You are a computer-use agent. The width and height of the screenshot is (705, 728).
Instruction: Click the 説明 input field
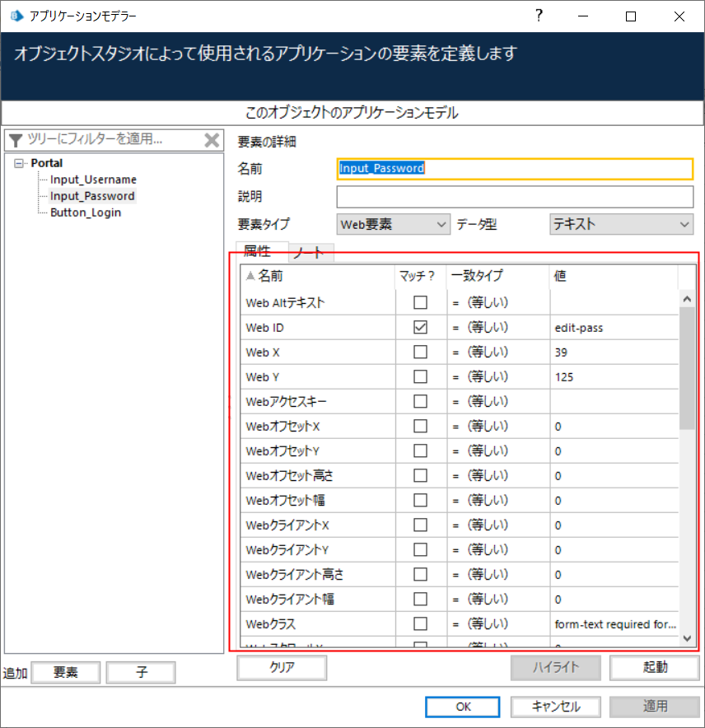click(514, 198)
